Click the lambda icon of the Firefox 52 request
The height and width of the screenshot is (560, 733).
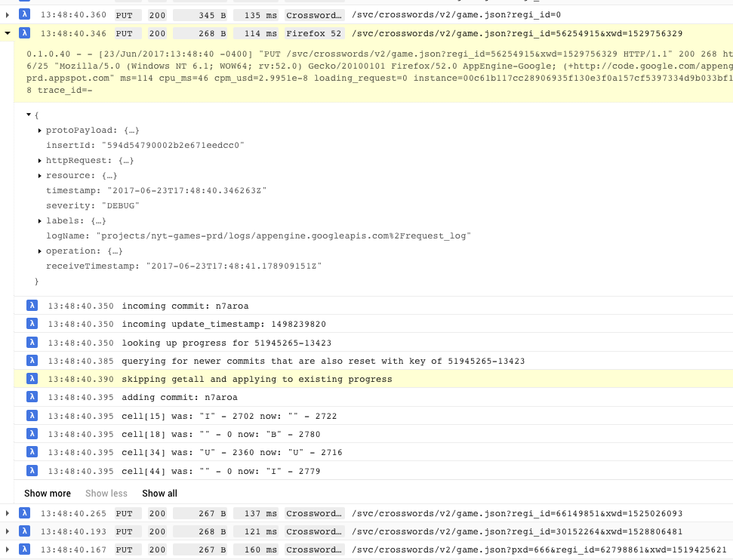(x=25, y=32)
